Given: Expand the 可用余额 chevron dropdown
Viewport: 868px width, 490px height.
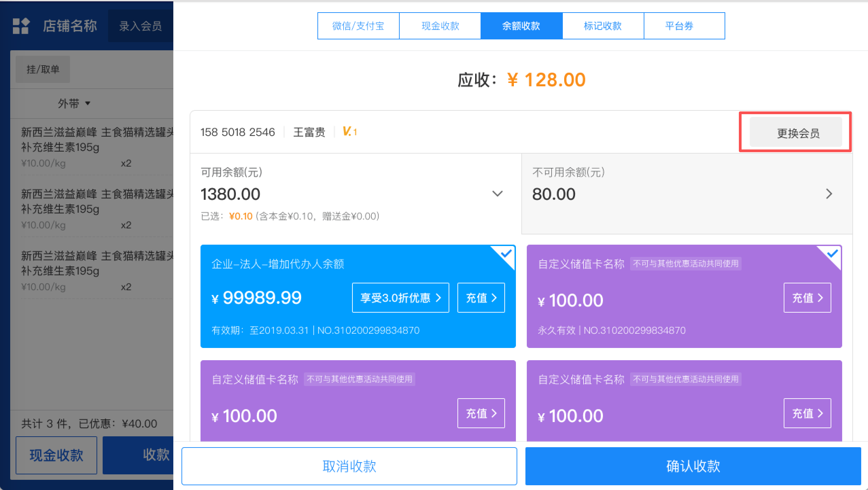Looking at the screenshot, I should coord(497,194).
